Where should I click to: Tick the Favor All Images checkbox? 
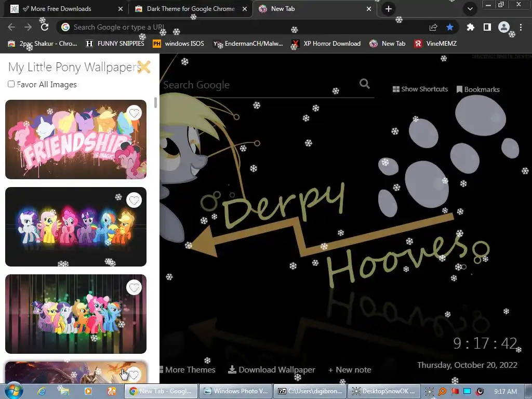click(11, 84)
